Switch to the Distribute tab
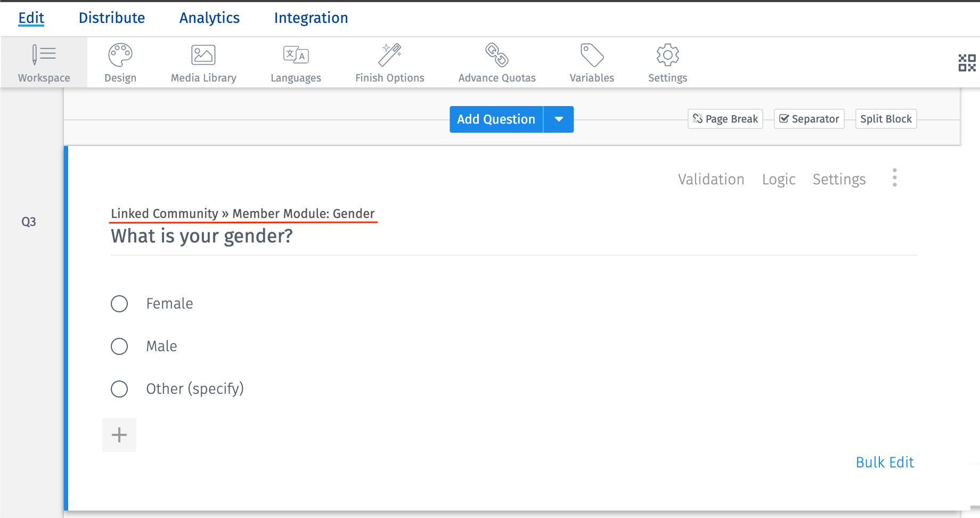The width and height of the screenshot is (980, 518). 111,18
